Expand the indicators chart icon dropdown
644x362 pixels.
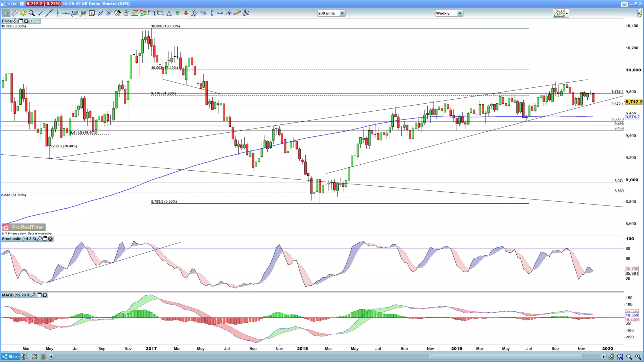tap(567, 13)
